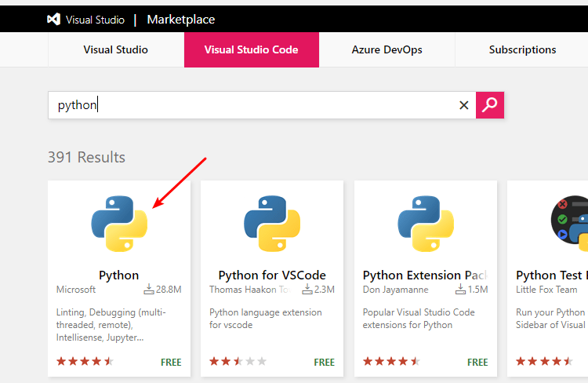Select the Visual Studio Code tab
The image size is (588, 383).
[x=251, y=49]
